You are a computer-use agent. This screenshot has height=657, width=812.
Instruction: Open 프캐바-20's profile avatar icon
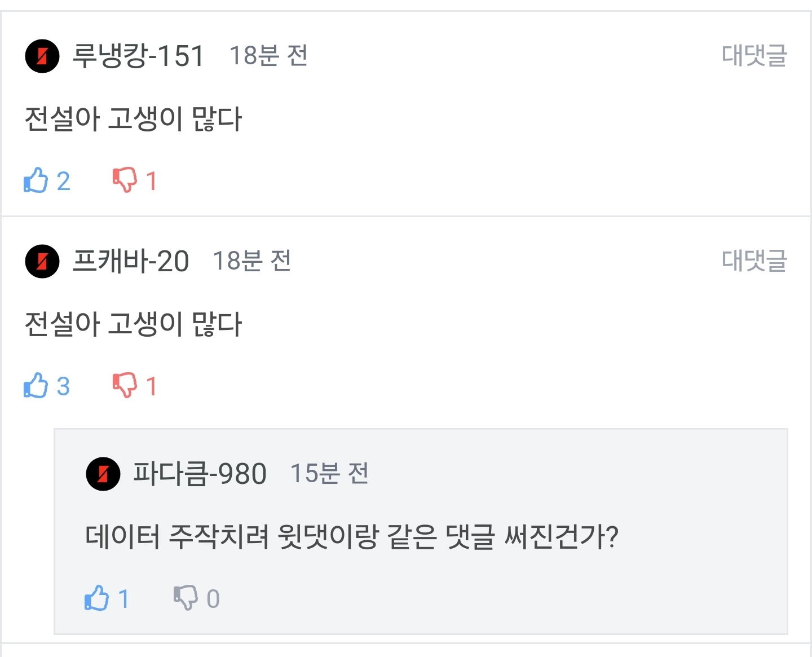pyautogui.click(x=42, y=261)
